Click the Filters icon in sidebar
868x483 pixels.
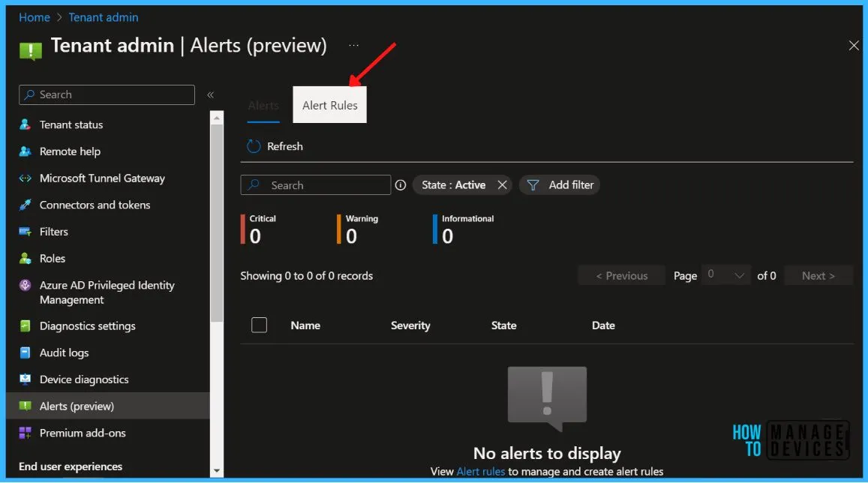pyautogui.click(x=25, y=231)
